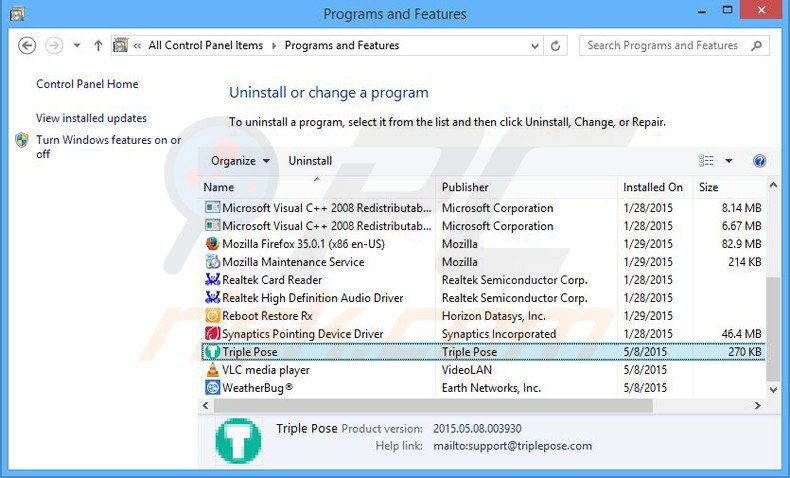Click the search magnifier icon
The width and height of the screenshot is (790, 478).
pyautogui.click(x=756, y=46)
